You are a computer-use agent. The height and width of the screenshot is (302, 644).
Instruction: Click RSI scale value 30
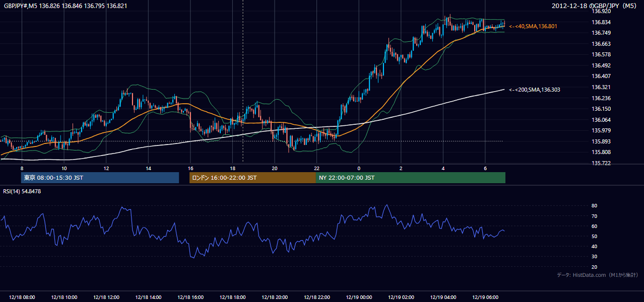point(595,257)
